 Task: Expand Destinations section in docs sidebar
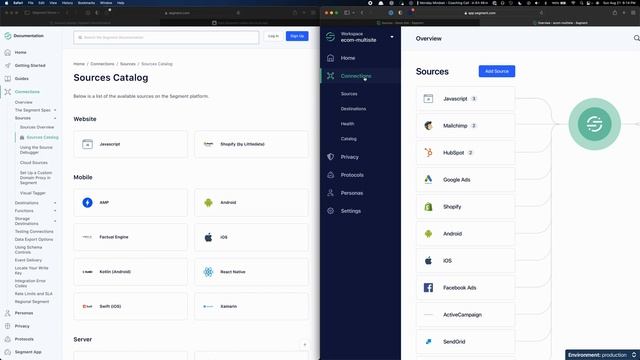pyautogui.click(x=55, y=203)
